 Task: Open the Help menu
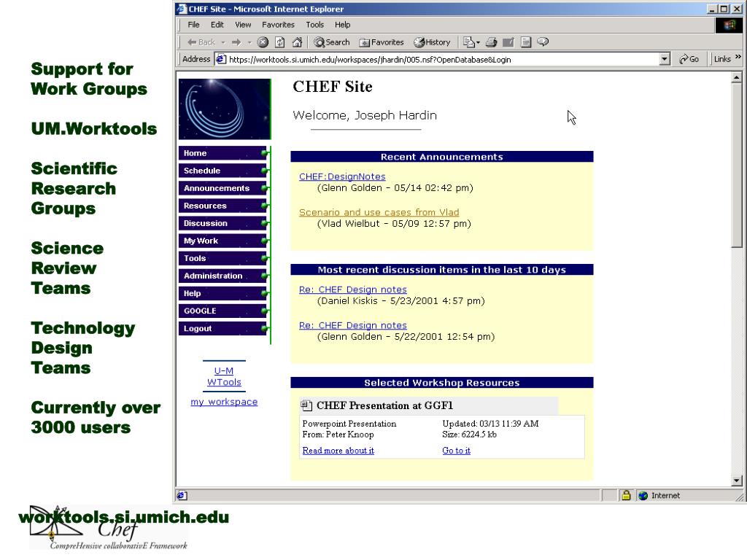(x=342, y=25)
